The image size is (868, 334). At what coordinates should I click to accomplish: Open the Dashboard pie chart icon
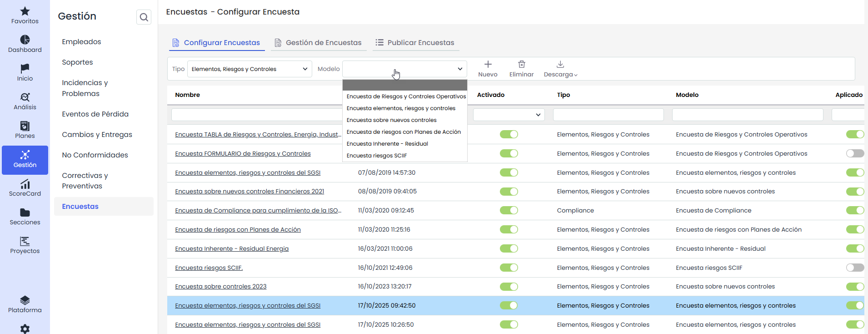click(25, 40)
